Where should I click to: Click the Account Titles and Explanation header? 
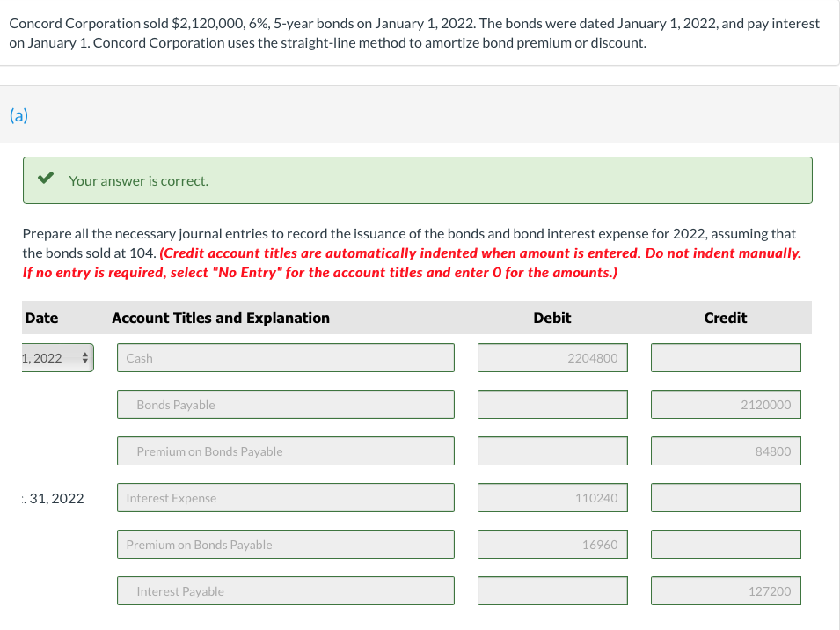pyautogui.click(x=221, y=318)
